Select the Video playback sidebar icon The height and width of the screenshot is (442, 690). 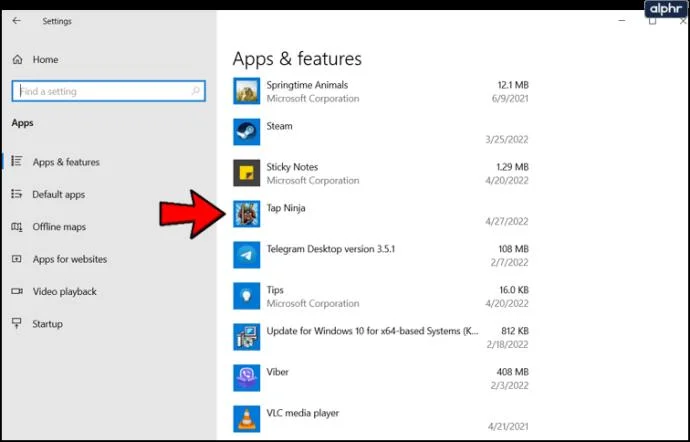pos(17,291)
